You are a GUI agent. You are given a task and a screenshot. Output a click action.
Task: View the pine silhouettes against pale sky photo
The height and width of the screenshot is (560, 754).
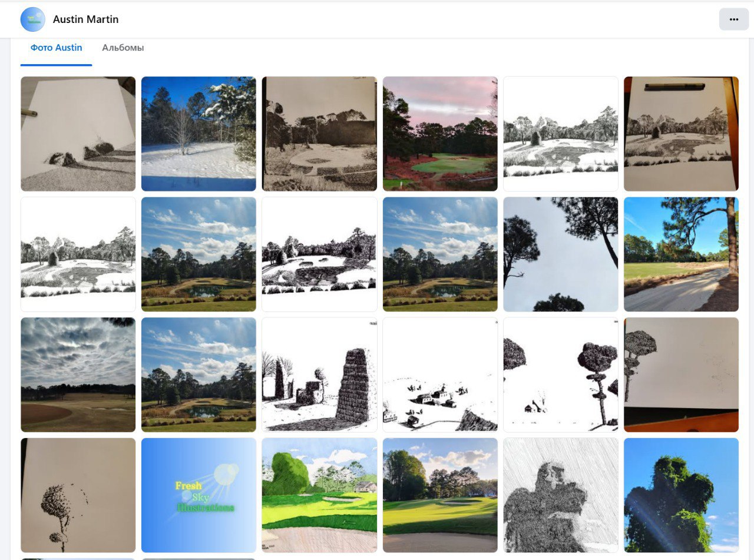[x=560, y=254]
